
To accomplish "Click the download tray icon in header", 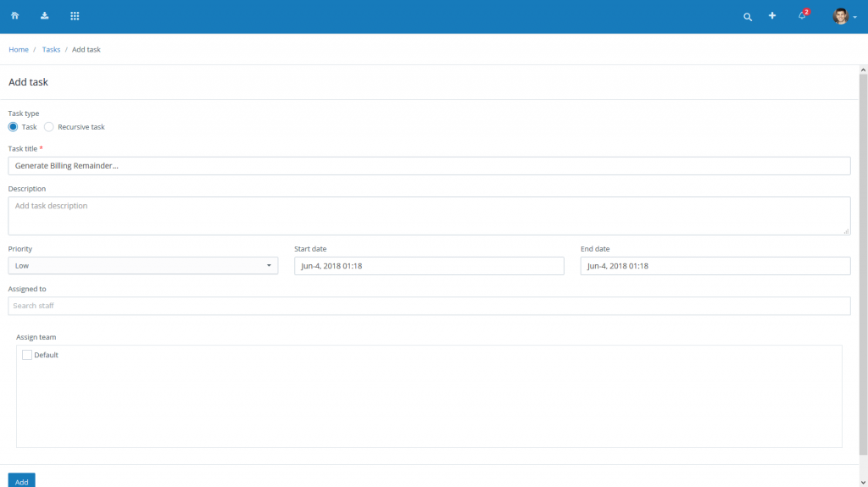I will coord(44,16).
